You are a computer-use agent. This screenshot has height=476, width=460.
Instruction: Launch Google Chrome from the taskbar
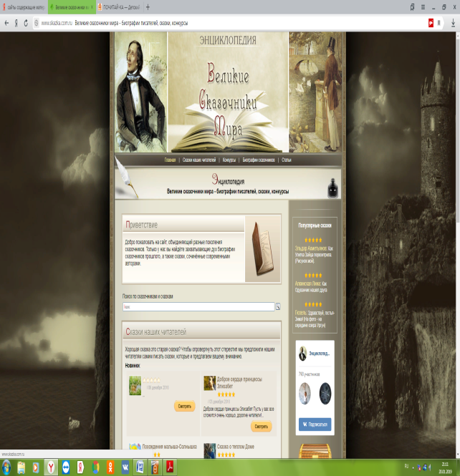pos(95,468)
